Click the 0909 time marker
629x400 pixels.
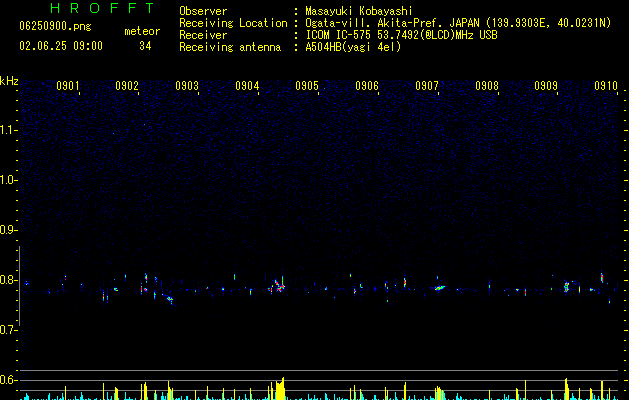click(x=546, y=86)
